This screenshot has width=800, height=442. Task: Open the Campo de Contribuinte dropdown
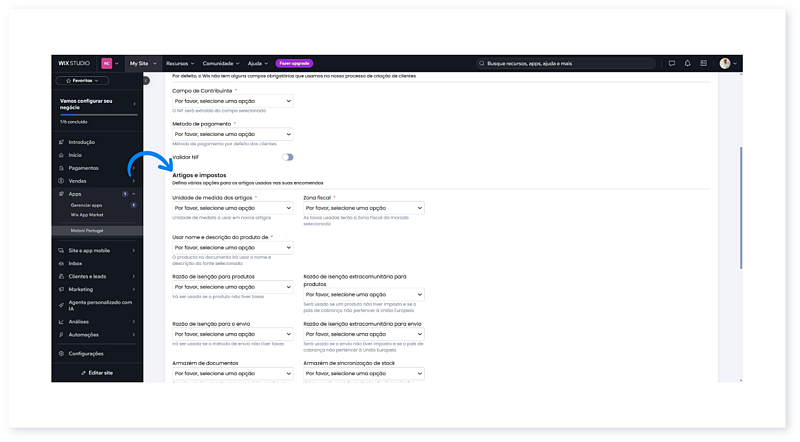coord(232,101)
